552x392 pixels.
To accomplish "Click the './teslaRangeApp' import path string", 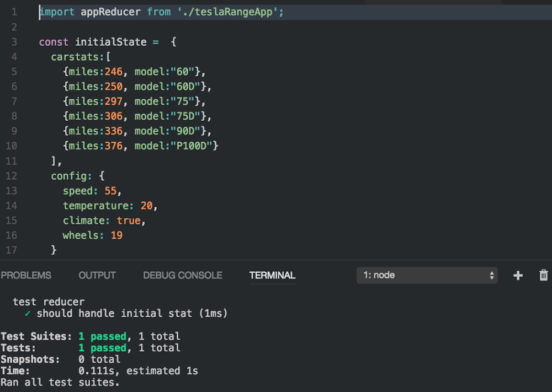I will [x=227, y=12].
